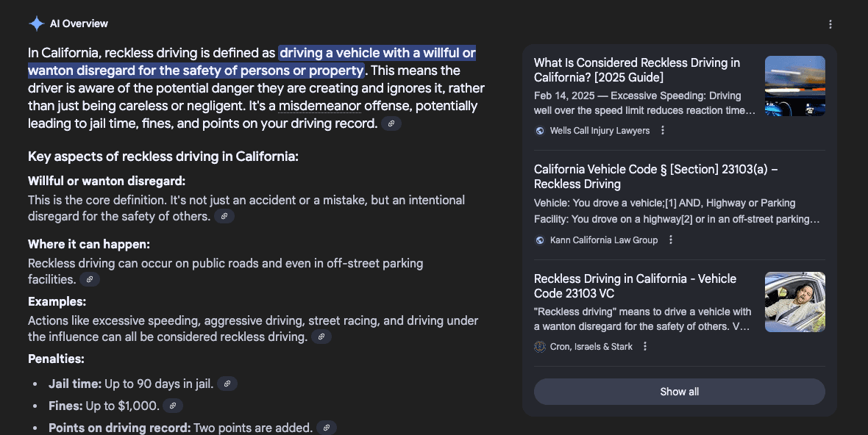Open "What Is Considered Reckless Driving in California?" result
Image resolution: width=868 pixels, height=435 pixels.
coord(637,70)
